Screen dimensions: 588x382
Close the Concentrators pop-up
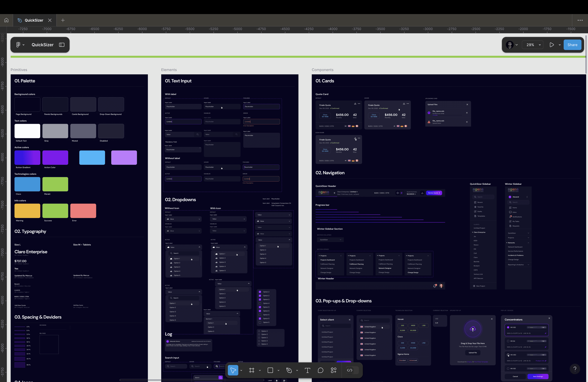click(549, 318)
